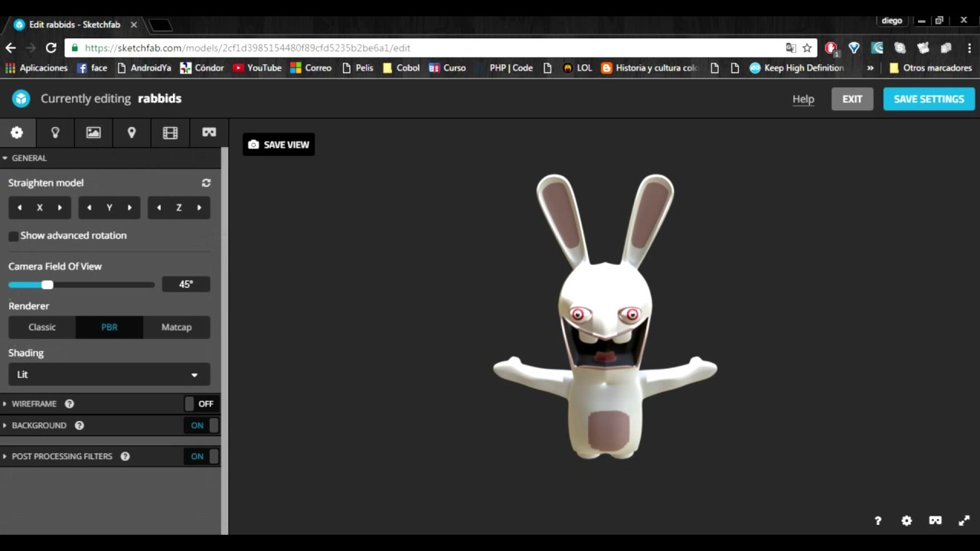Expand the BACKGROUND section
Viewport: 980px width, 551px height.
[x=39, y=425]
